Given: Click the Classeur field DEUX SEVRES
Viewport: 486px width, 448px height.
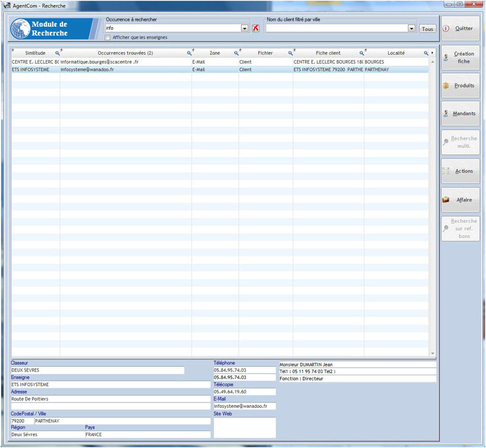Looking at the screenshot, I should pos(97,370).
